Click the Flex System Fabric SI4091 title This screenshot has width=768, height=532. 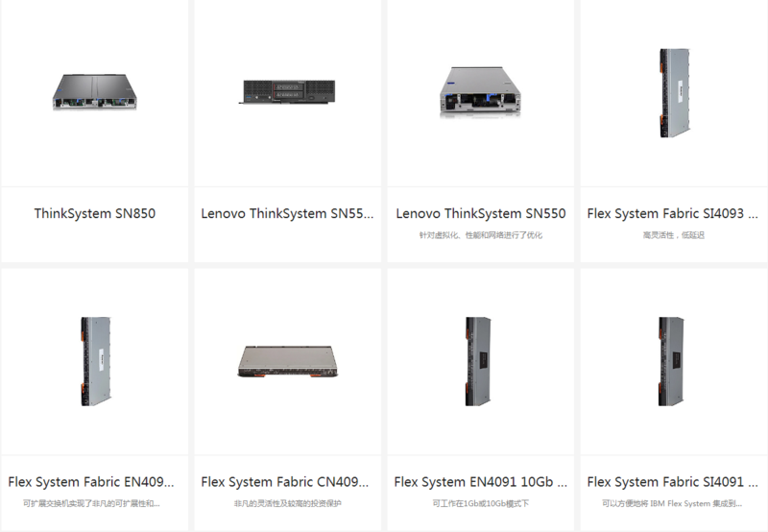673,482
